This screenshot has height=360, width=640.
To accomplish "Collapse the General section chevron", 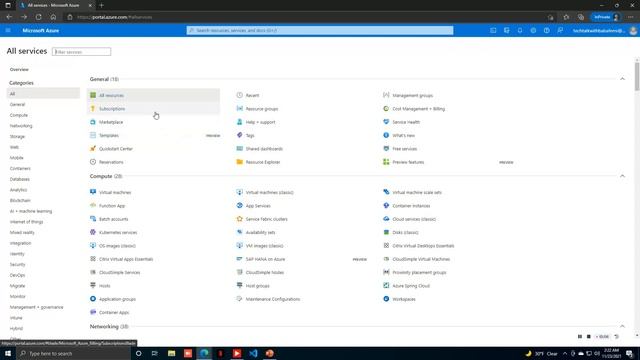I will click(x=622, y=79).
